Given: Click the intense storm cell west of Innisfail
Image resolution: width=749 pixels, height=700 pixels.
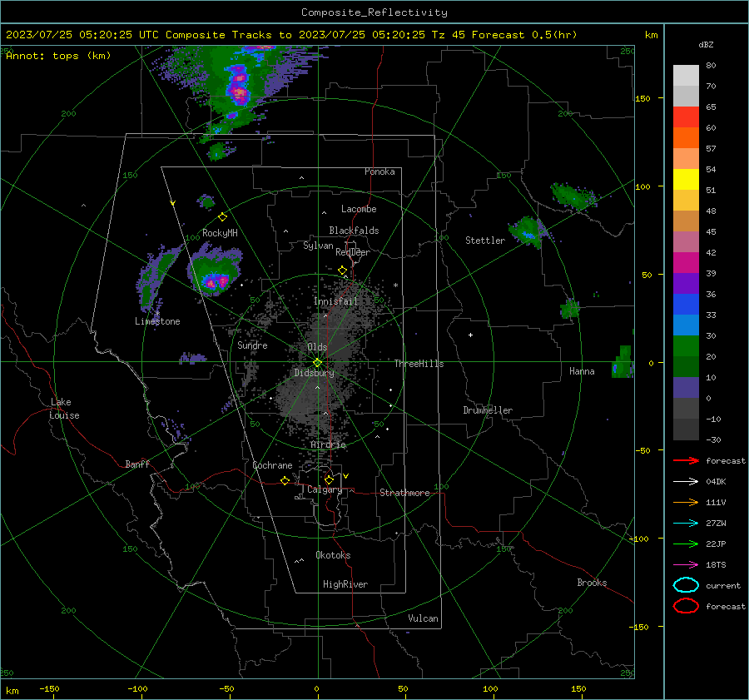Looking at the screenshot, I should (215, 271).
